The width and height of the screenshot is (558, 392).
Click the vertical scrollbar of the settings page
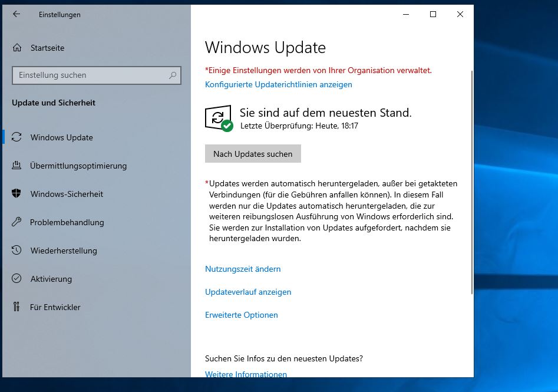[x=472, y=182]
